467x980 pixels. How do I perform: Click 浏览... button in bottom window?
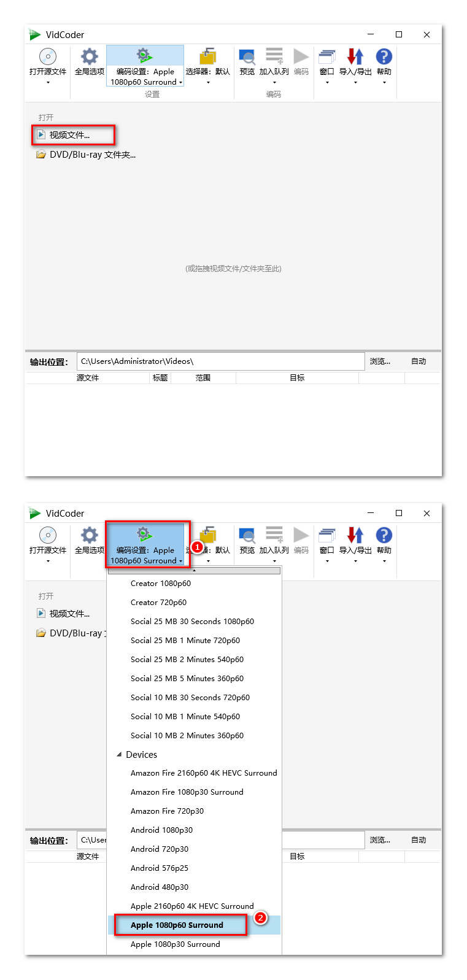pos(380,840)
